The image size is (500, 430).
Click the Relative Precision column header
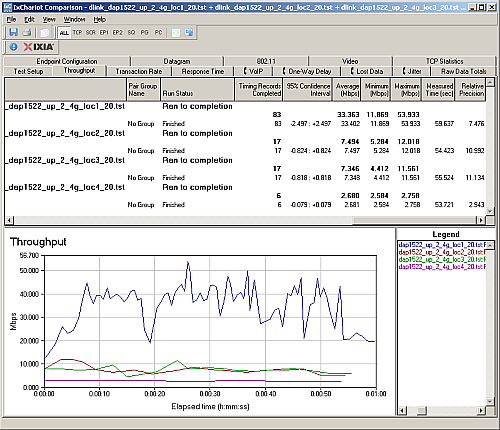[x=471, y=89]
